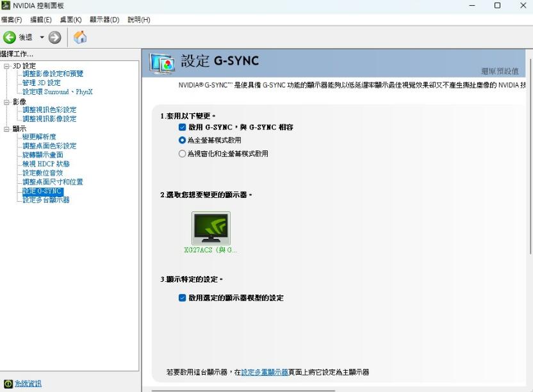Viewport: 533px width, 392px height.
Task: Toggle 啟用選定的顯示器模型的設定 checkbox
Action: (183, 298)
